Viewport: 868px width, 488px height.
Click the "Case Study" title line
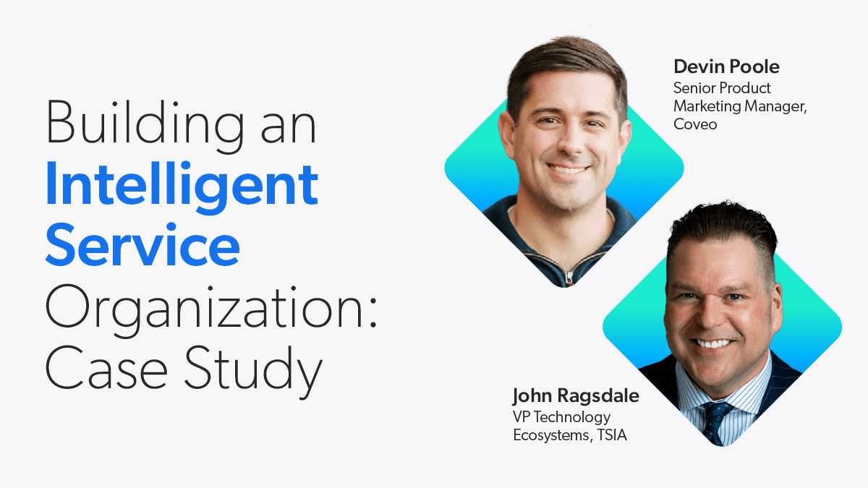pos(184,367)
